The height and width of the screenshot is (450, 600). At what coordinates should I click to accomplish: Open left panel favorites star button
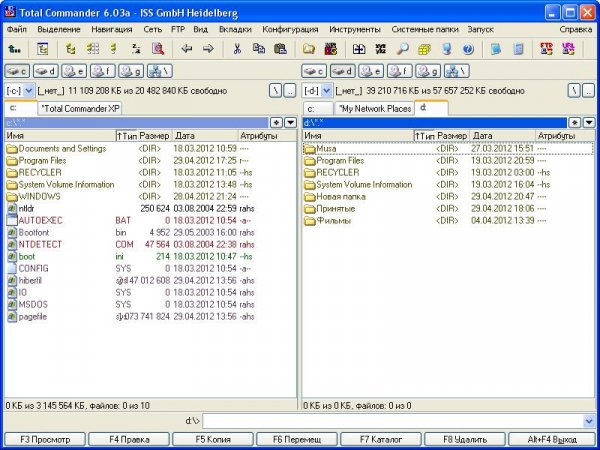(276, 122)
